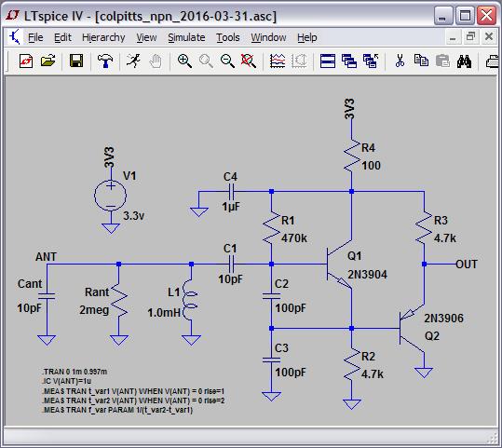Save the schematic with the floppy icon

[x=76, y=61]
